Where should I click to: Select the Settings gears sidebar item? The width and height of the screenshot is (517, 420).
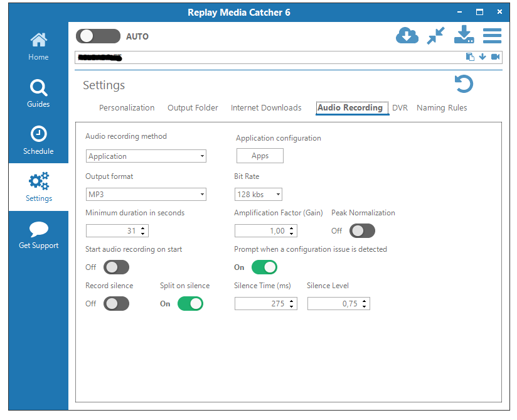click(38, 187)
